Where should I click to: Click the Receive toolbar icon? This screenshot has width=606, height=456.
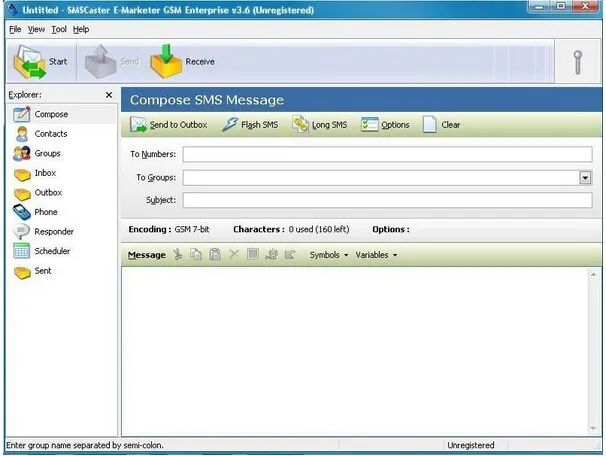point(166,62)
